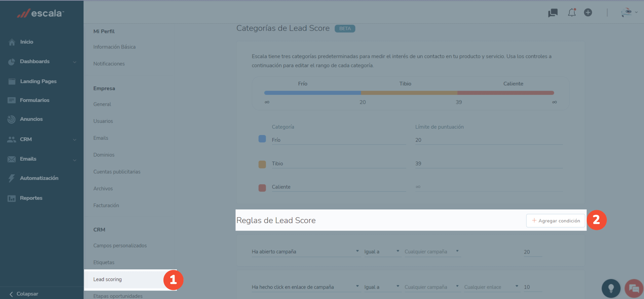Collapse the sidebar with Colapsar
The image size is (644, 299).
tap(24, 294)
